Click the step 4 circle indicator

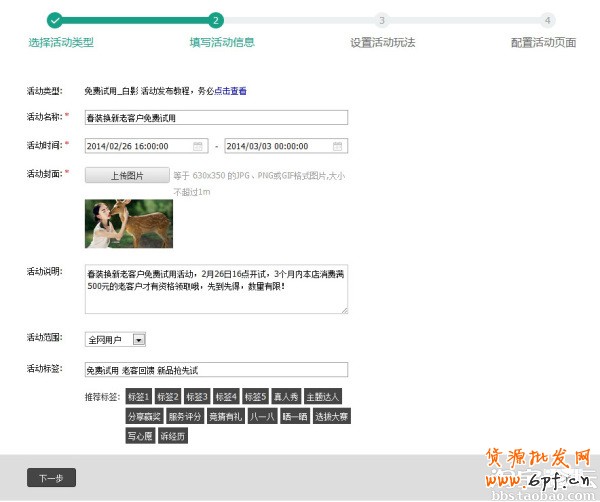[x=546, y=19]
